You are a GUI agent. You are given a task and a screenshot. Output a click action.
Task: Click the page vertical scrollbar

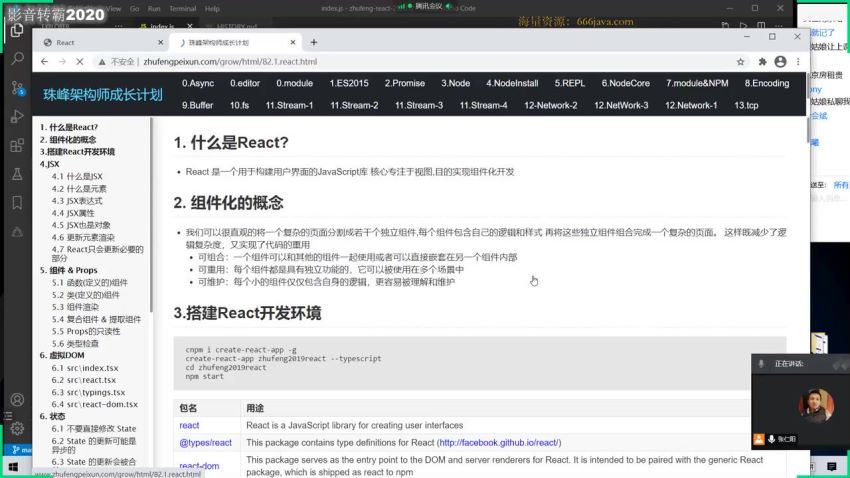click(x=807, y=130)
